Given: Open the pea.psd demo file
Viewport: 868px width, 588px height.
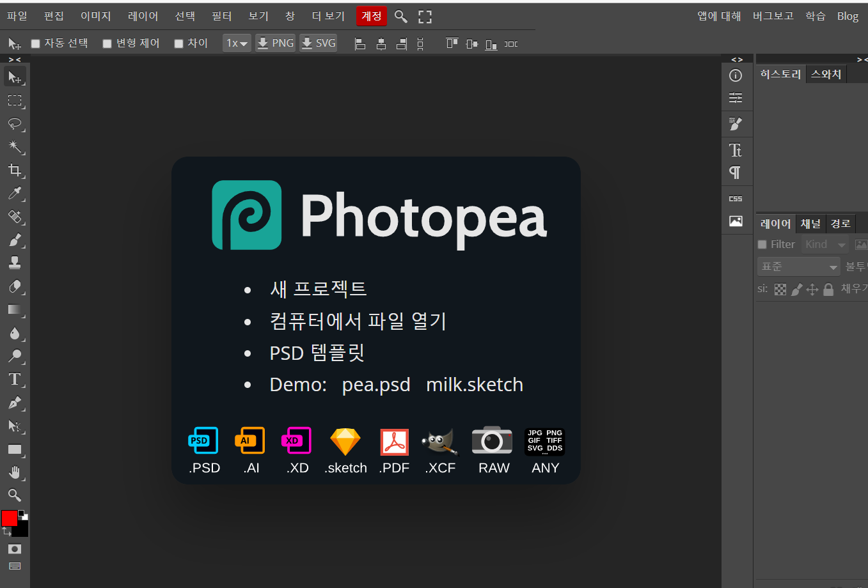Looking at the screenshot, I should [376, 385].
